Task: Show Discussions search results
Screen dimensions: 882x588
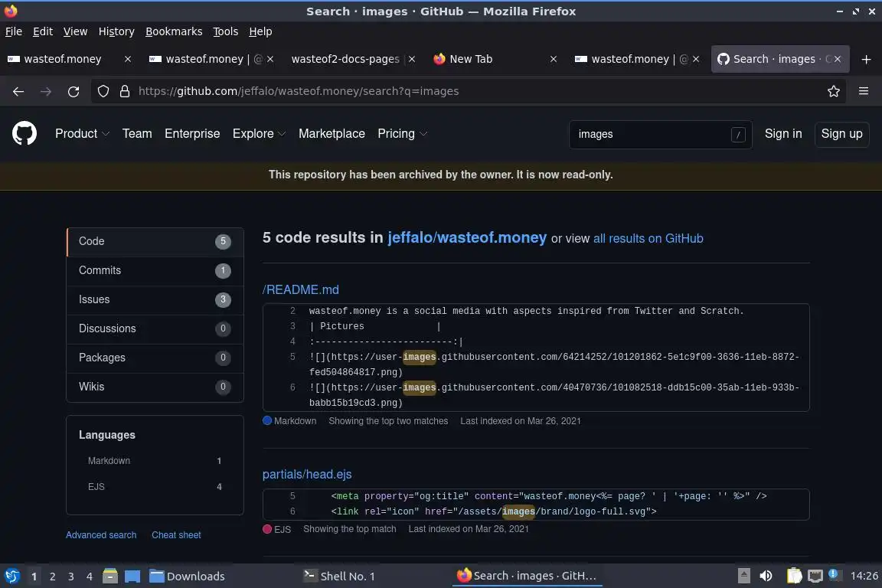Action: 155,328
